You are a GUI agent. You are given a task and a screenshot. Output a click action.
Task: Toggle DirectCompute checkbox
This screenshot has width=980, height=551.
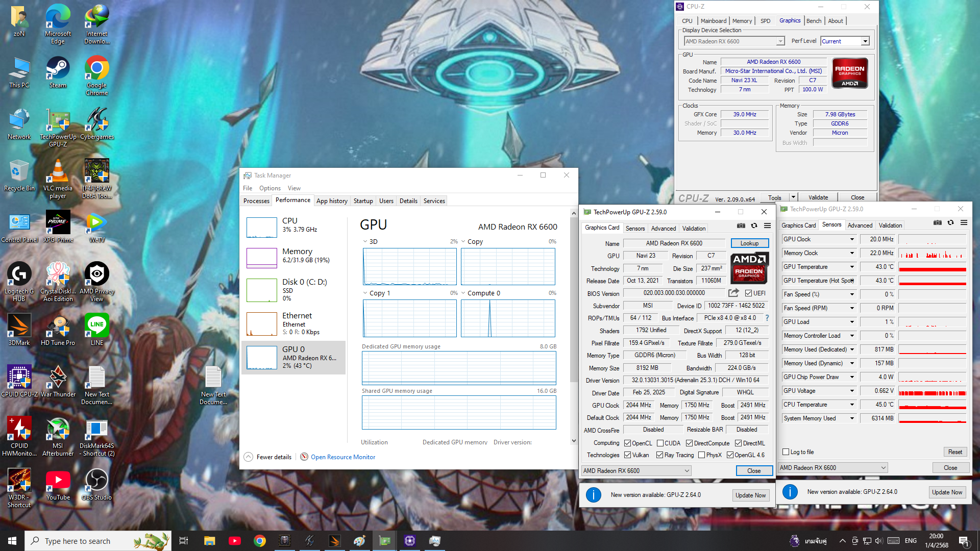coord(689,443)
